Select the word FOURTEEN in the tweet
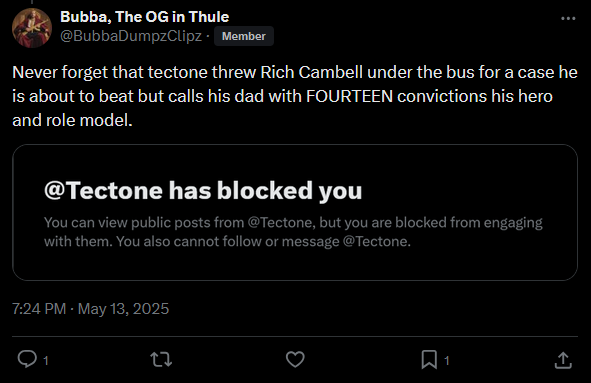Image resolution: width=591 pixels, height=383 pixels. click(x=349, y=96)
